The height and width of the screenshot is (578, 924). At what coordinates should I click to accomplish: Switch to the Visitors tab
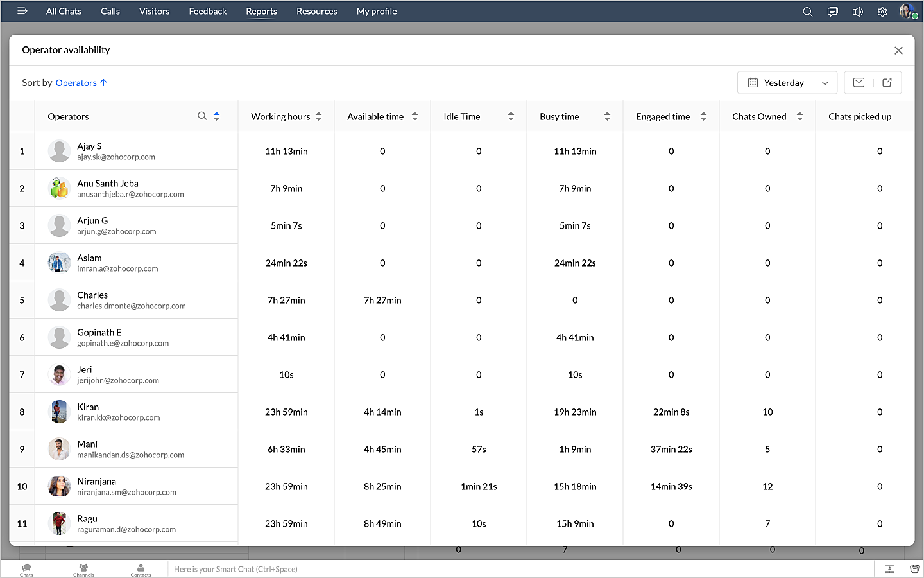click(x=154, y=12)
